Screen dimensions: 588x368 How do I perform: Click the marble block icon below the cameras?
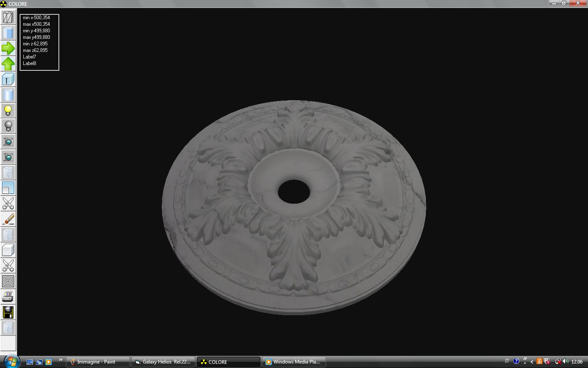8,173
